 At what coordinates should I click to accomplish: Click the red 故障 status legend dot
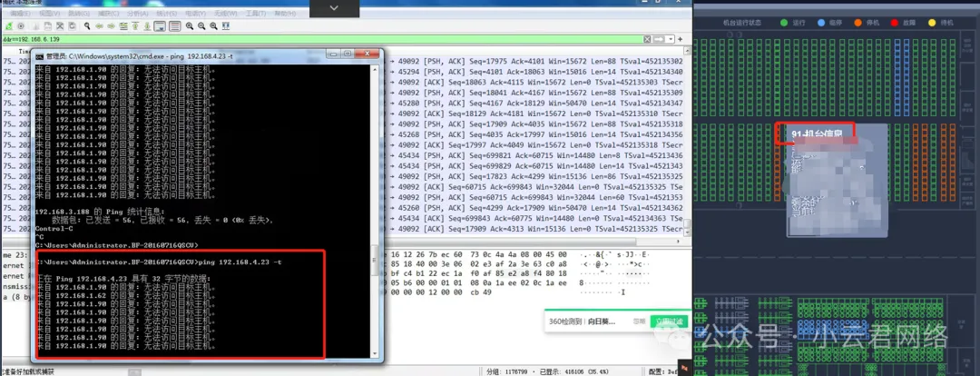click(x=895, y=22)
